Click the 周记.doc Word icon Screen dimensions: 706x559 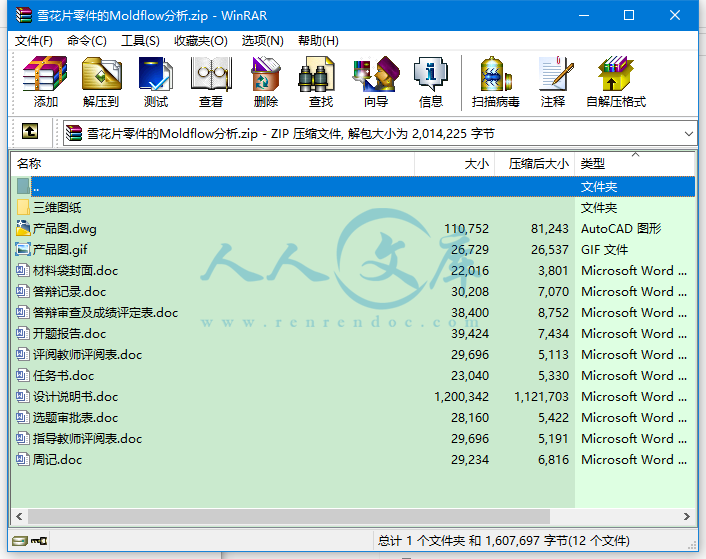click(23, 459)
